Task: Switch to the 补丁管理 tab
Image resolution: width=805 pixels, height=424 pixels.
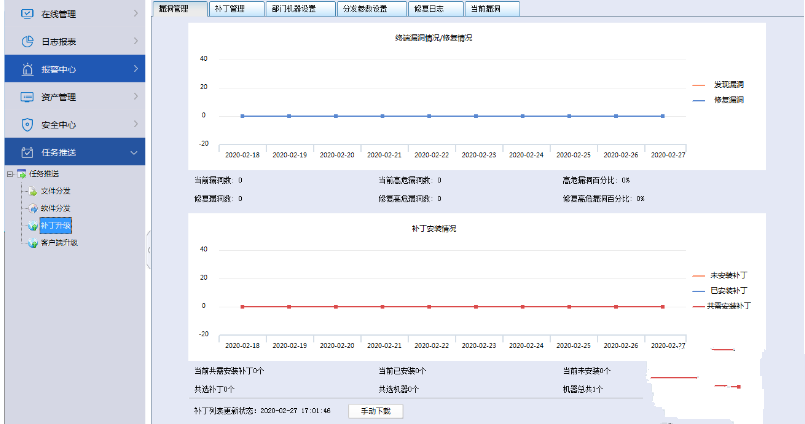Action: (x=237, y=9)
